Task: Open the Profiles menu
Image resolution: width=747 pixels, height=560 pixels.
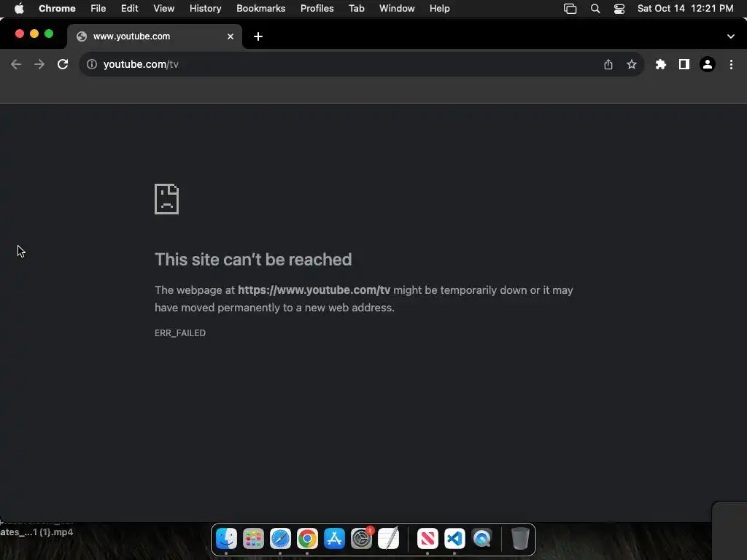Action: (x=317, y=9)
